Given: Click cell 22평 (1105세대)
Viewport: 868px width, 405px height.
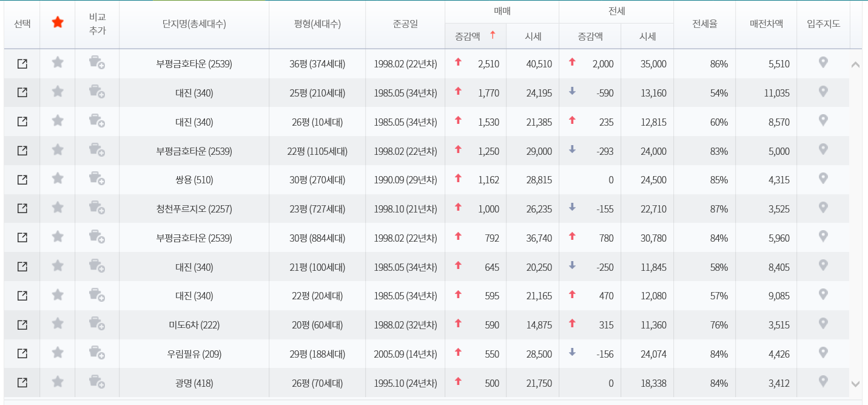Looking at the screenshot, I should tap(317, 151).
